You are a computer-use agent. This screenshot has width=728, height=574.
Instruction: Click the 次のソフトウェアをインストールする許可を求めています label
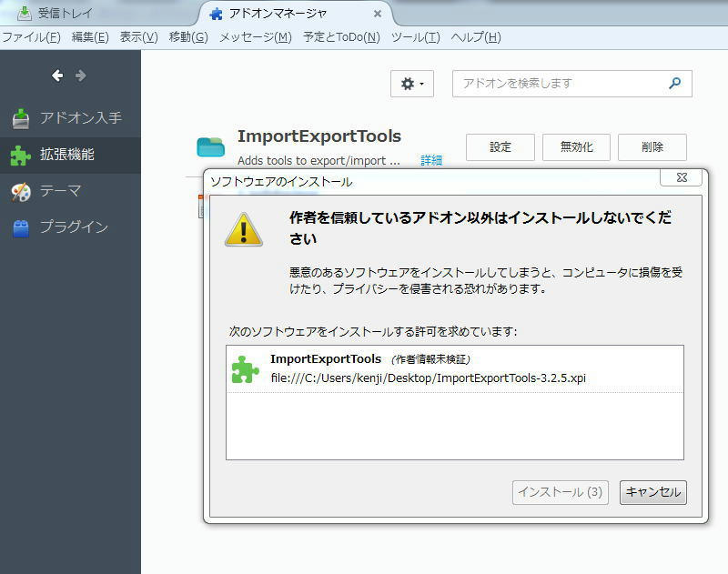373,332
